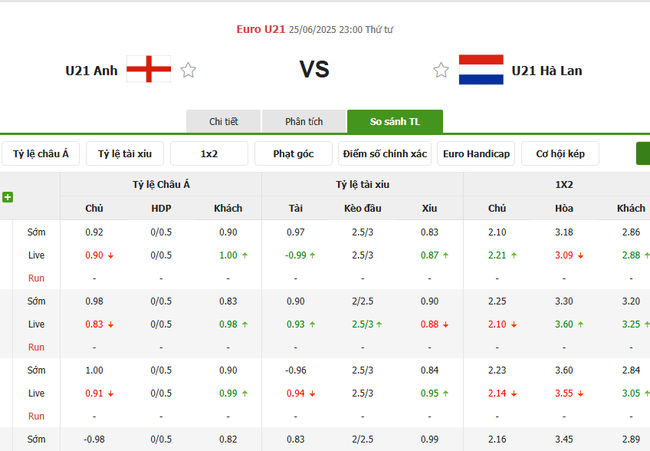Screen dimensions: 650x451
Task: Select the So sánh TL tab
Action: 395,121
